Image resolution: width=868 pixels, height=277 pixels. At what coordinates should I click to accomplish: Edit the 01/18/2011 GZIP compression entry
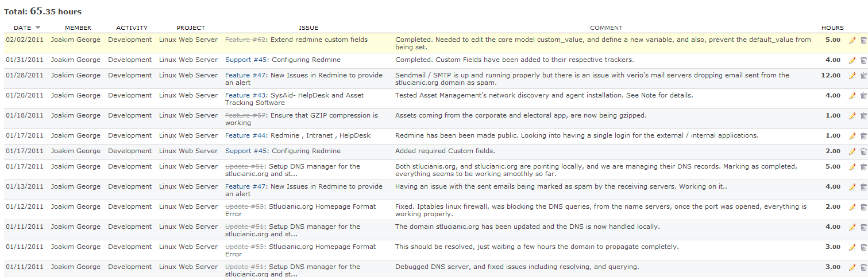[852, 116]
